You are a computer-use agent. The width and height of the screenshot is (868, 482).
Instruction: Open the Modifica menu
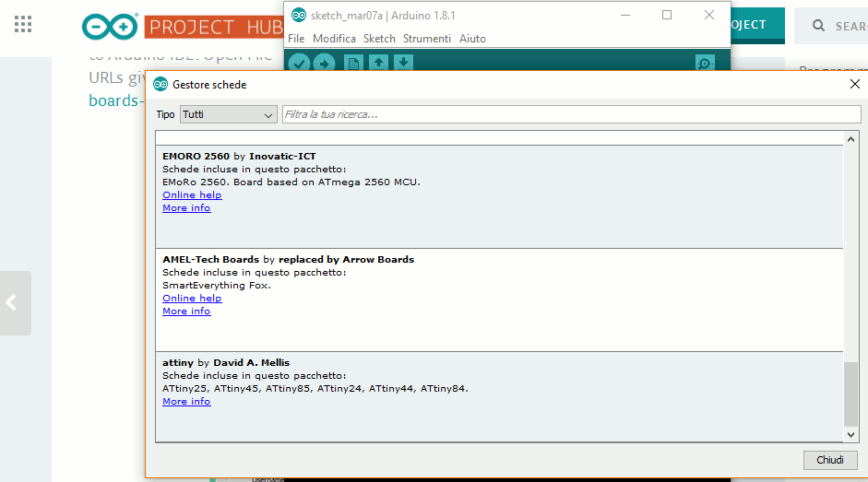tap(334, 38)
